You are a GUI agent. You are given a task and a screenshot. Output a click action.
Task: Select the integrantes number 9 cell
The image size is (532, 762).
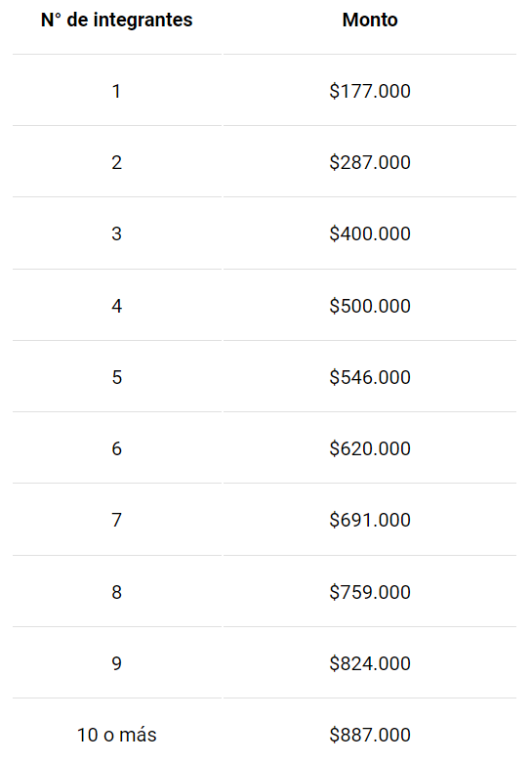pyautogui.click(x=116, y=663)
